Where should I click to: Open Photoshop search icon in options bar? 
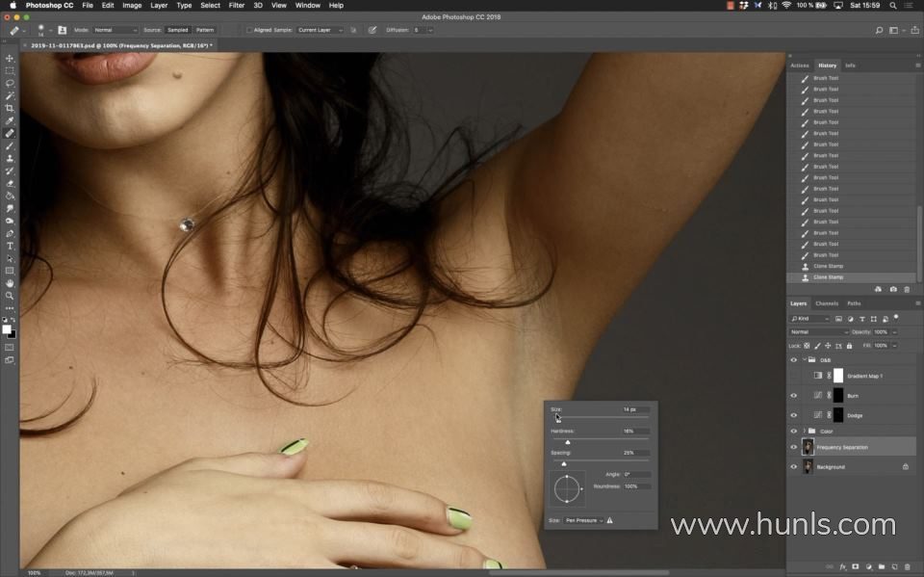point(879,30)
